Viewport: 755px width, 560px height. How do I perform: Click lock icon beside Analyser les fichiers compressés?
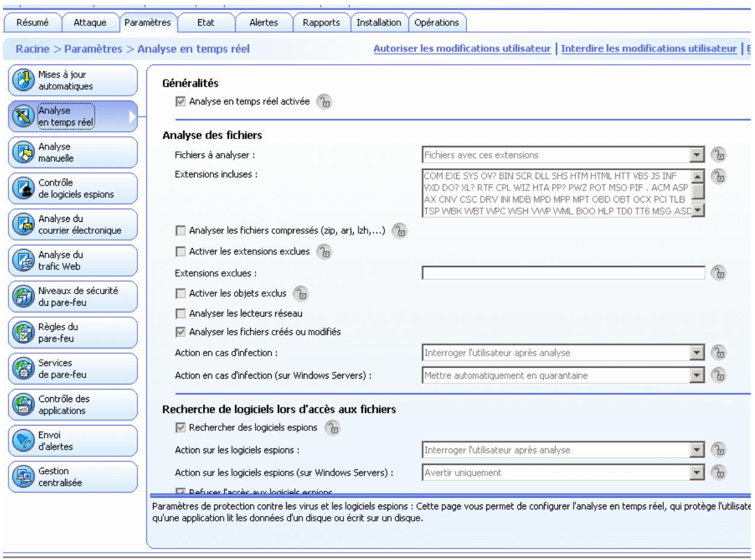pos(399,230)
